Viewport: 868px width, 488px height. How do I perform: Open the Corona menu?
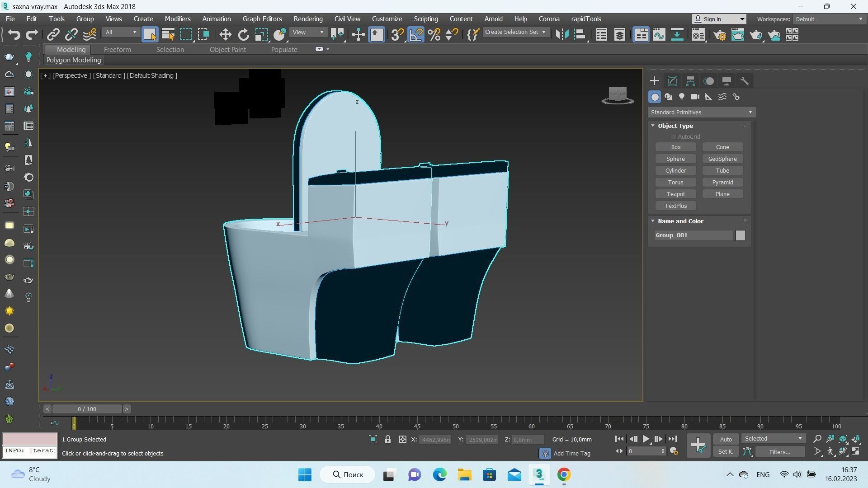(x=549, y=19)
